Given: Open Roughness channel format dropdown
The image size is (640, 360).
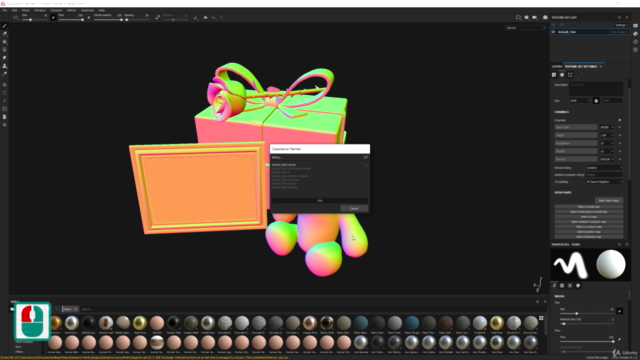Looking at the screenshot, I should tap(607, 143).
